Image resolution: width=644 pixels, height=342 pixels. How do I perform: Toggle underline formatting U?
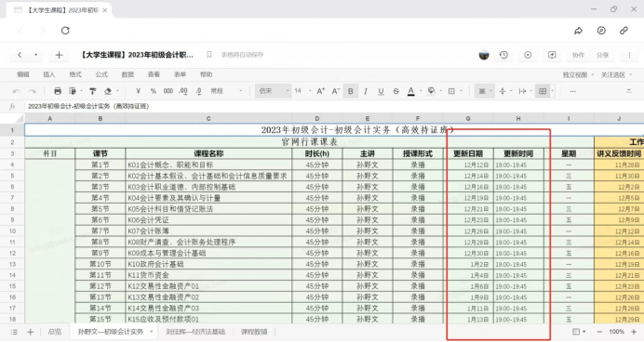[381, 91]
